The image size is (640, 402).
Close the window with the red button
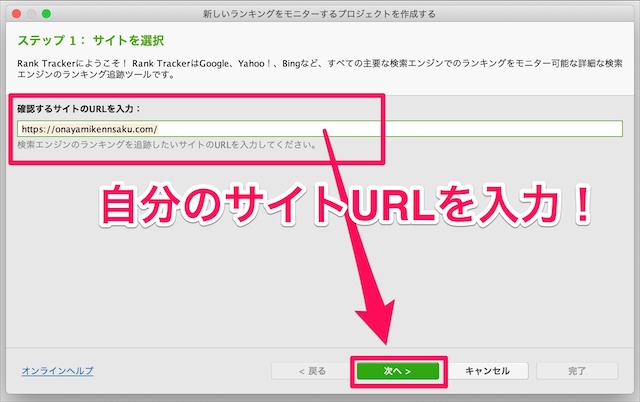pos(16,14)
